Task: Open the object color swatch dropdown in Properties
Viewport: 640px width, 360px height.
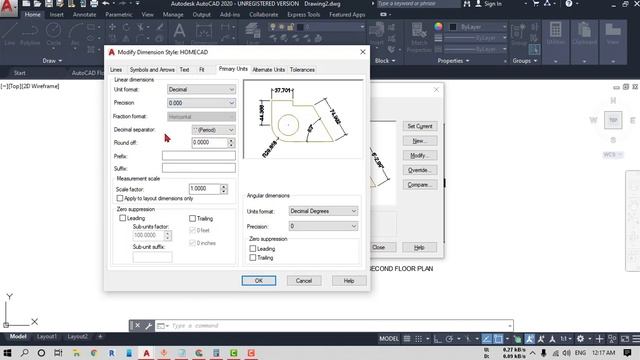Action: (x=478, y=27)
